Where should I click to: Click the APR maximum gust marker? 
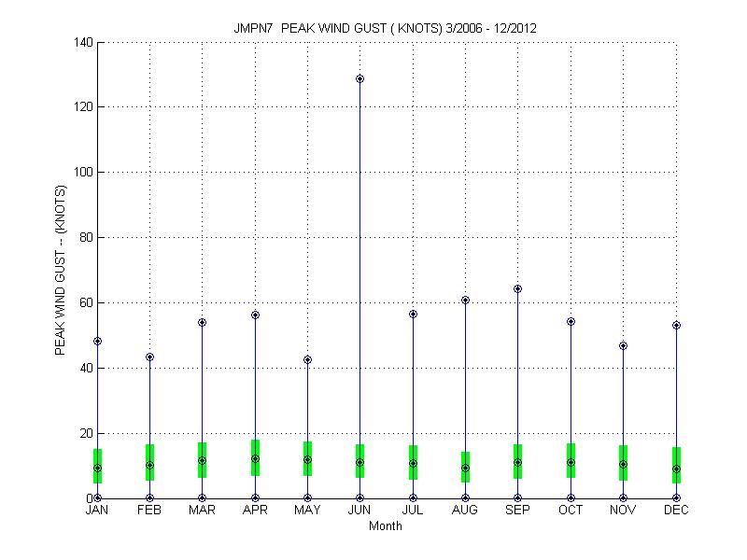tap(255, 315)
